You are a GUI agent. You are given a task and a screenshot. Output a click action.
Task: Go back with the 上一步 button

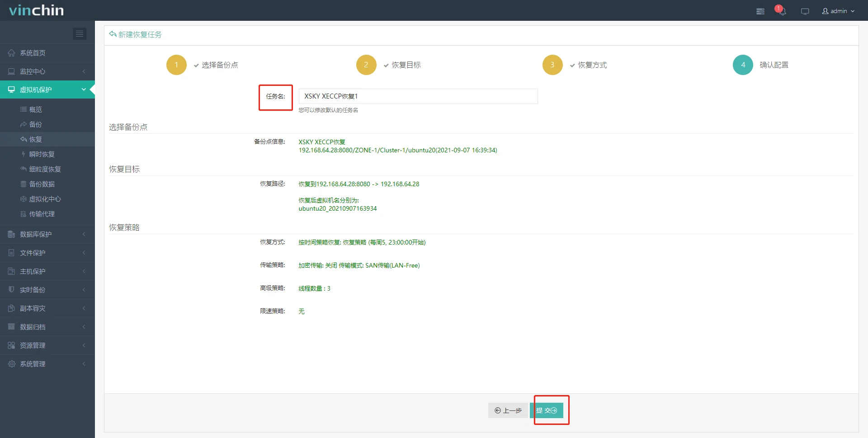click(508, 410)
